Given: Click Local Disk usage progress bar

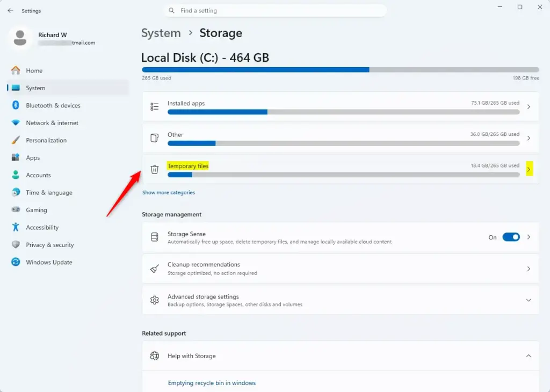Looking at the screenshot, I should 340,70.
